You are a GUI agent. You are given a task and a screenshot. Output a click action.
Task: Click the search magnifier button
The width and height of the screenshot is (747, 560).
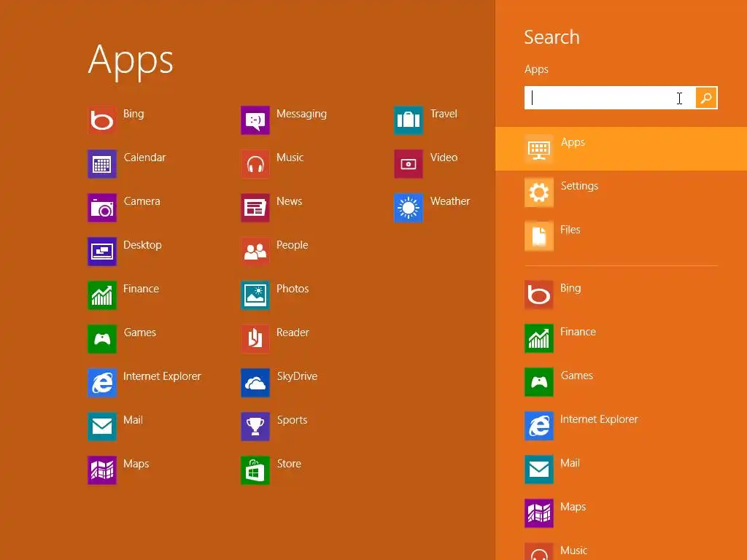click(706, 98)
